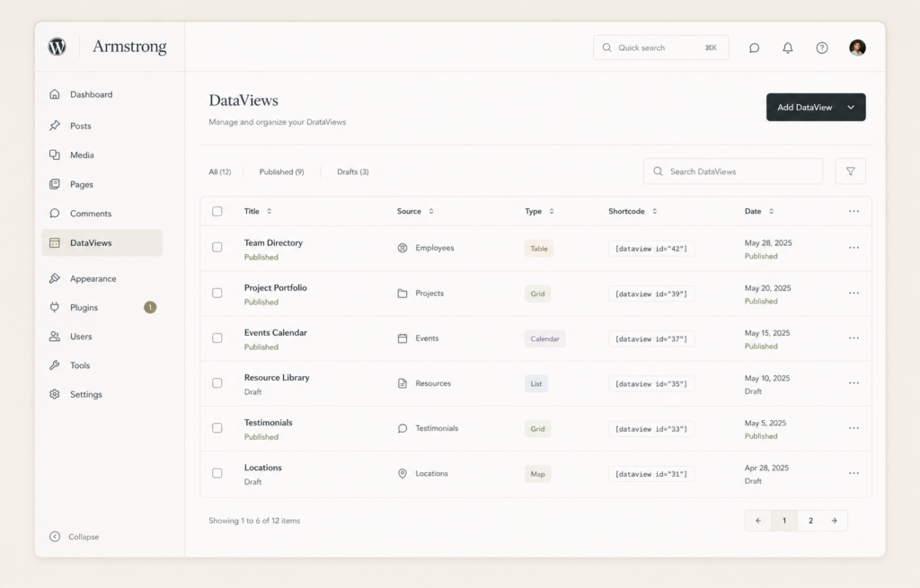Click the Pages icon in sidebar
The height and width of the screenshot is (588, 920).
tap(55, 184)
